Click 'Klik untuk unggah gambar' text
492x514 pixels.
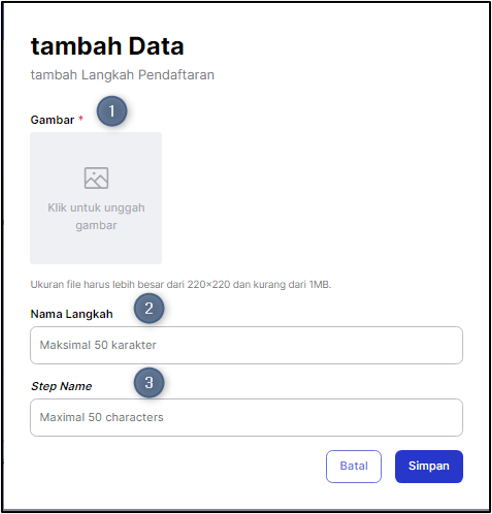[96, 216]
